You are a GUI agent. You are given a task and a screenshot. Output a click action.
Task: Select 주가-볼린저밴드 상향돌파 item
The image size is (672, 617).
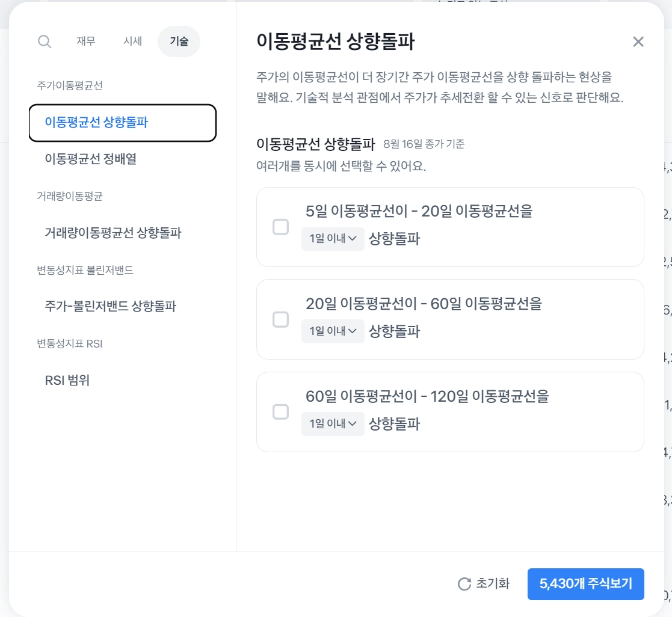coord(111,306)
